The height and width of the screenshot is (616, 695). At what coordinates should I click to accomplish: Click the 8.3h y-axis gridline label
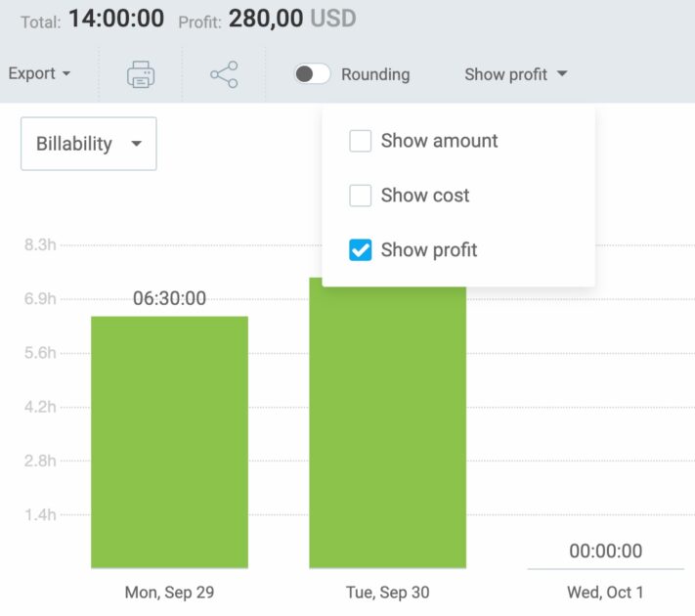tap(40, 245)
